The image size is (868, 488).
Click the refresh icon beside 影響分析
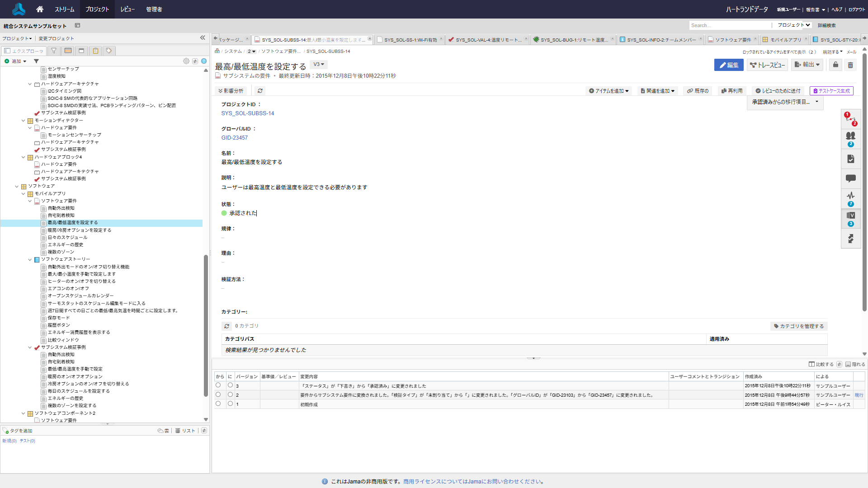260,91
